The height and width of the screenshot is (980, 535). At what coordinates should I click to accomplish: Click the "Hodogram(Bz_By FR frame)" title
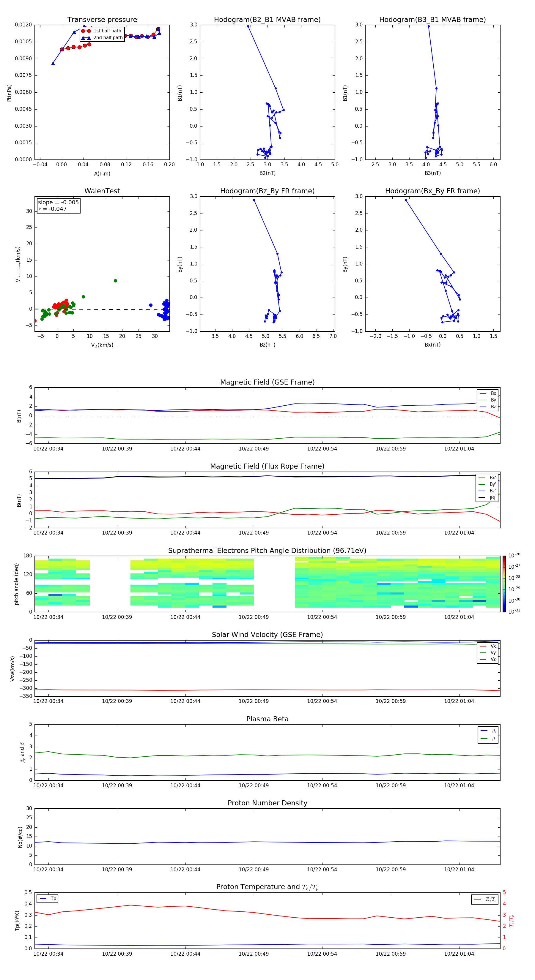(x=267, y=191)
